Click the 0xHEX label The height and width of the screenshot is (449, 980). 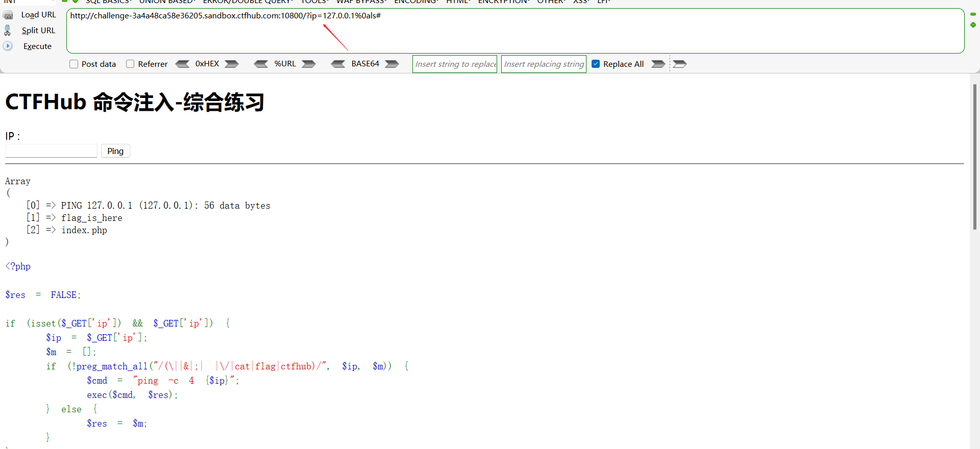[207, 64]
